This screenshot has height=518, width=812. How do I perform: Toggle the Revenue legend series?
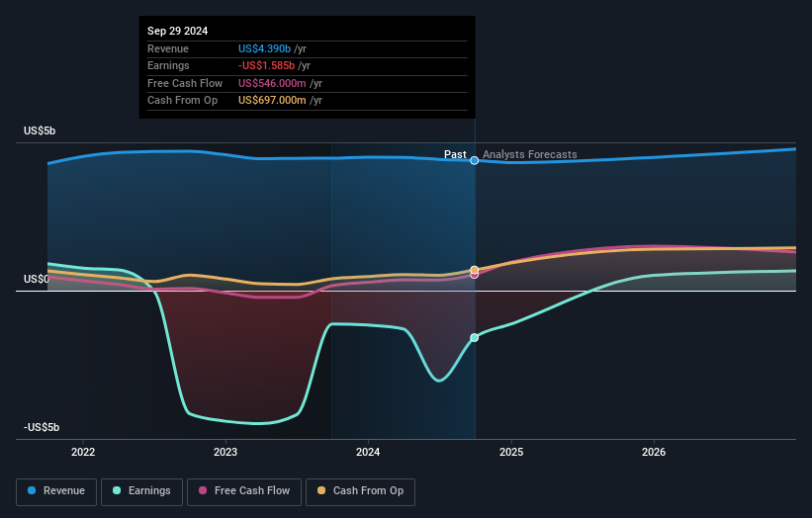click(x=56, y=491)
